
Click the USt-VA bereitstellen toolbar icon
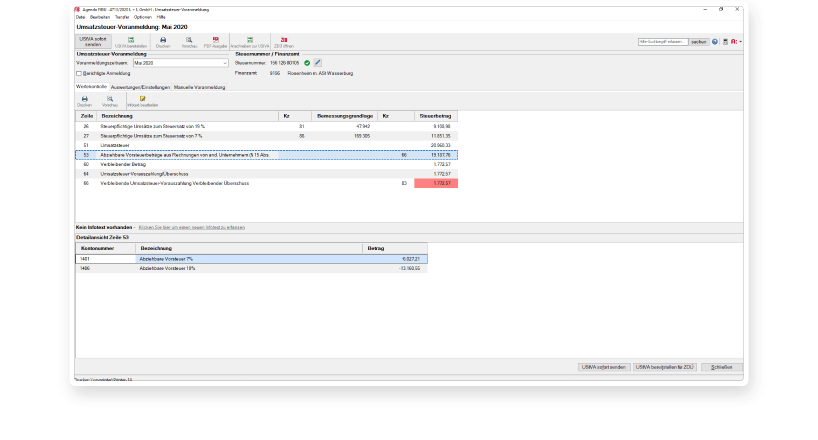[x=130, y=41]
